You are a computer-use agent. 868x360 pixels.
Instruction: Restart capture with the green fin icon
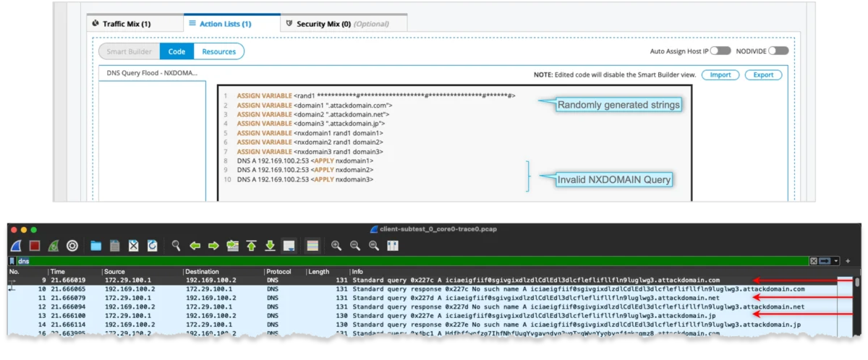click(53, 246)
